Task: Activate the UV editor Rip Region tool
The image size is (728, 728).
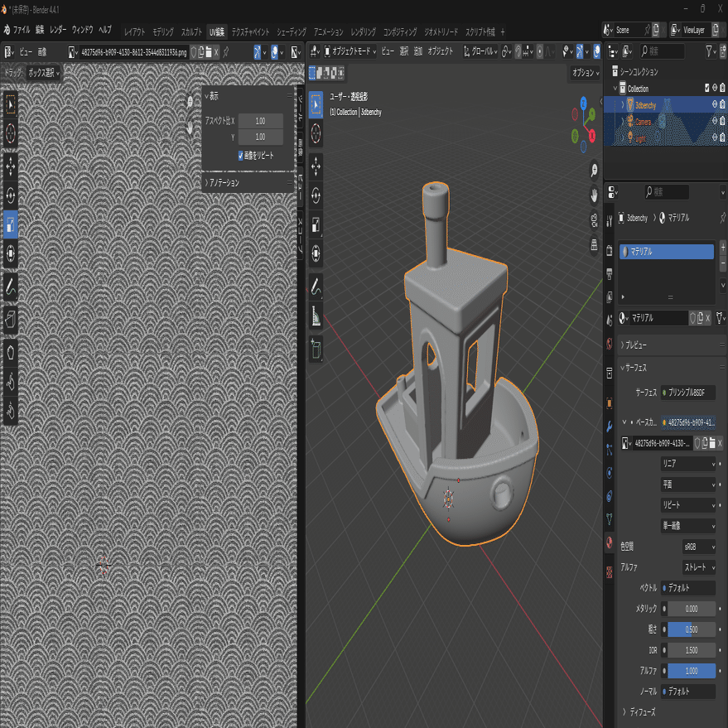Action: point(11,318)
